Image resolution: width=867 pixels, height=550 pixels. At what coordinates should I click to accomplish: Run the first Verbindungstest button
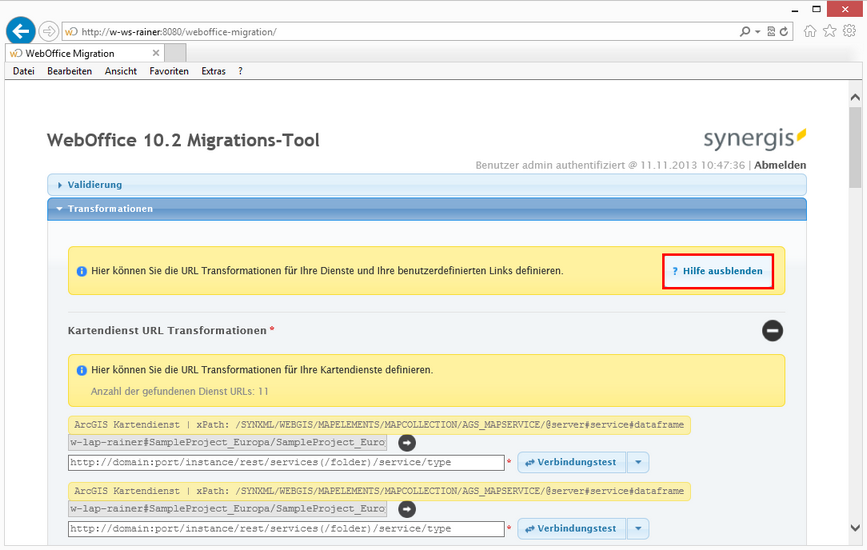(x=571, y=462)
